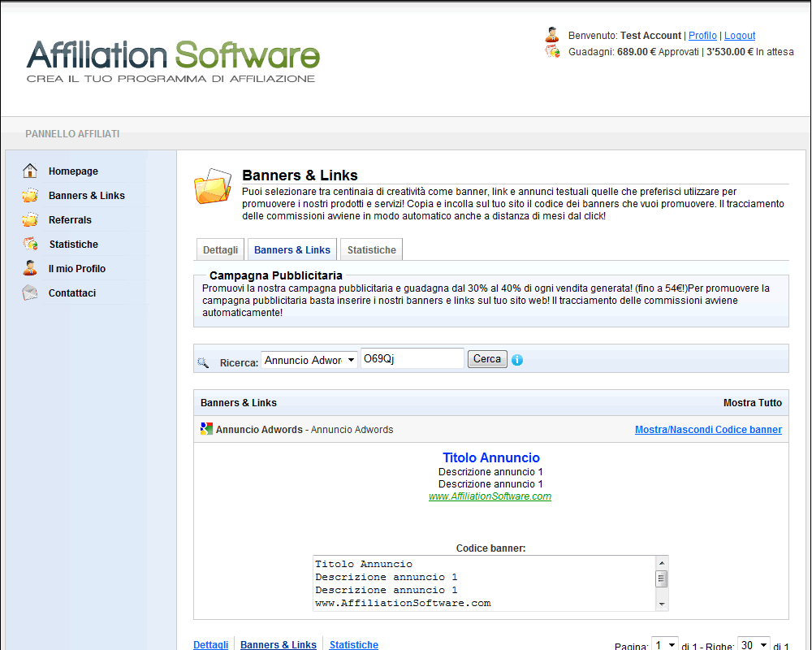Click the Google Adwords icon in banner row
Viewport: 812px width, 650px height.
(x=207, y=429)
